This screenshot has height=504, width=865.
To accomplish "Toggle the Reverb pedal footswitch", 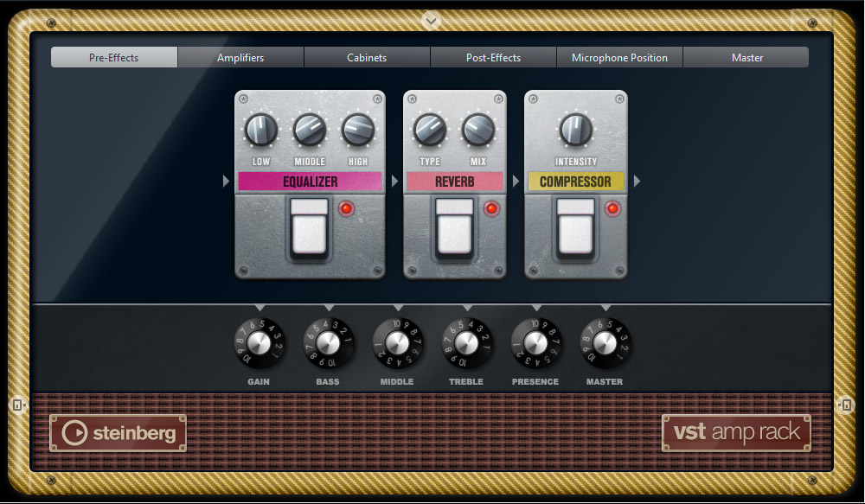I will pos(455,228).
